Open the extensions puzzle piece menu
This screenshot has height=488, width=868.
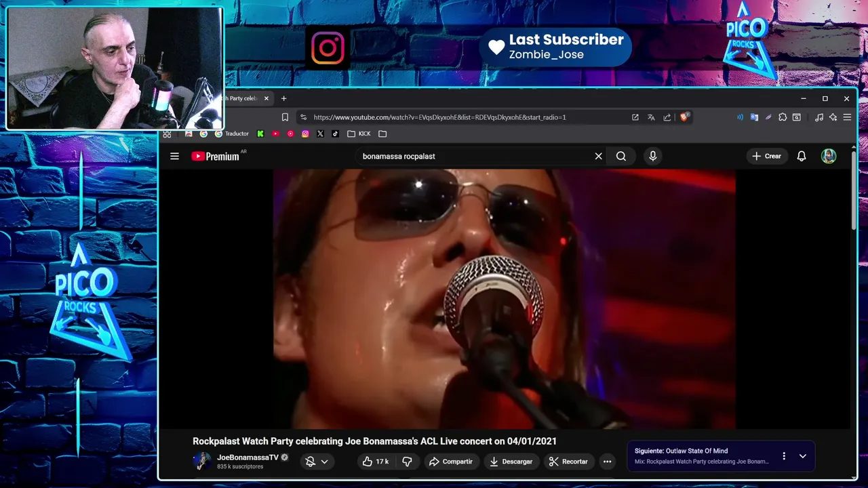[x=783, y=117]
